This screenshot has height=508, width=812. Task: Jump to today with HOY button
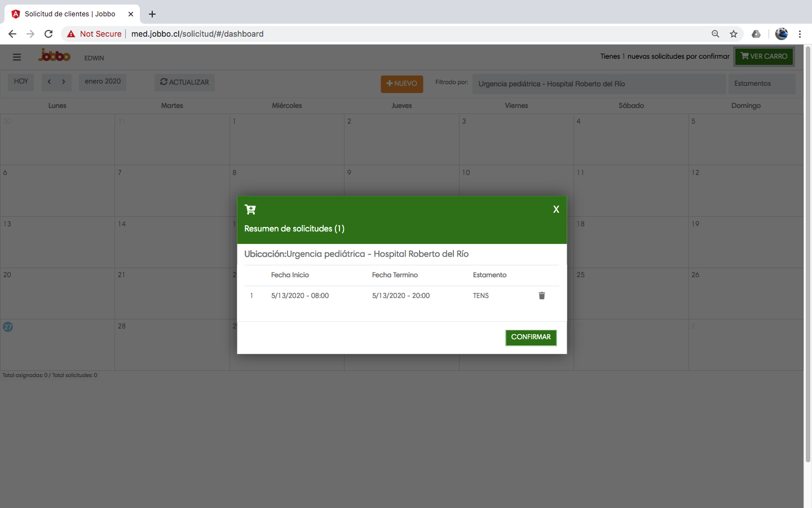click(21, 82)
